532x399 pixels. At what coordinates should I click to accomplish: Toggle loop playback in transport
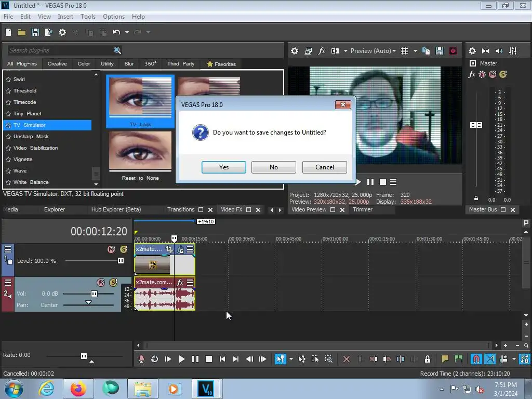154,359
